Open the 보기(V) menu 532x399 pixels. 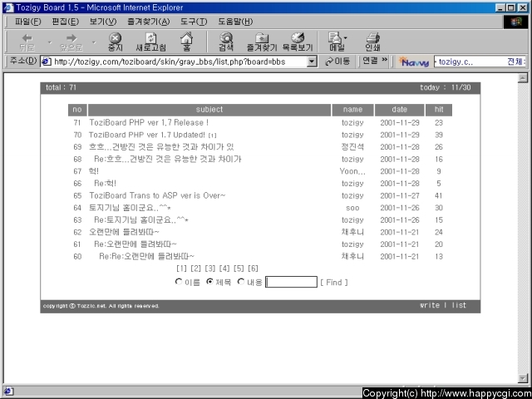(103, 22)
